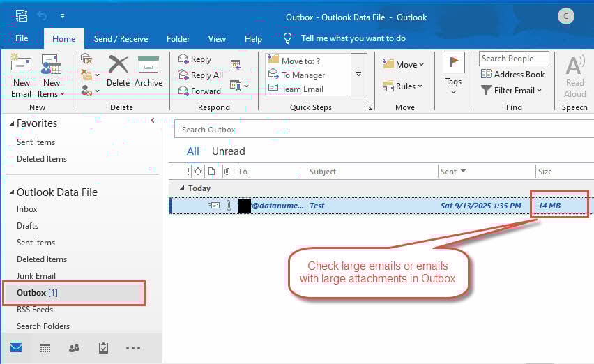This screenshot has height=364, width=594.
Task: Click the Read Aloud button
Action: [x=574, y=77]
